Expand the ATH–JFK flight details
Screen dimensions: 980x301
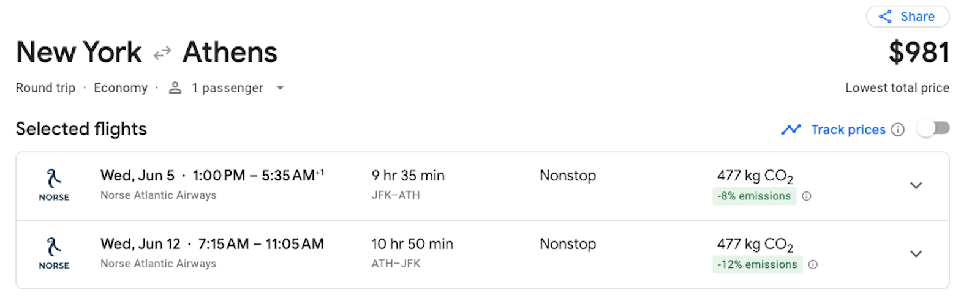pyautogui.click(x=916, y=254)
